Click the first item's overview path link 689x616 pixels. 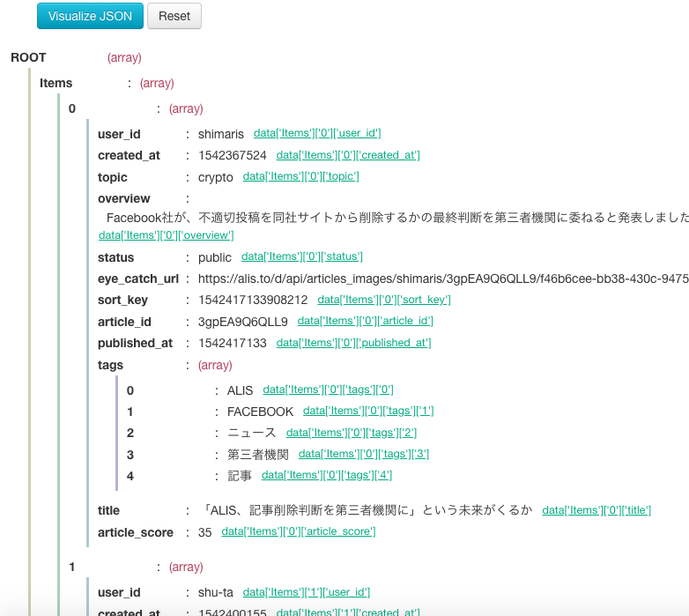[166, 235]
